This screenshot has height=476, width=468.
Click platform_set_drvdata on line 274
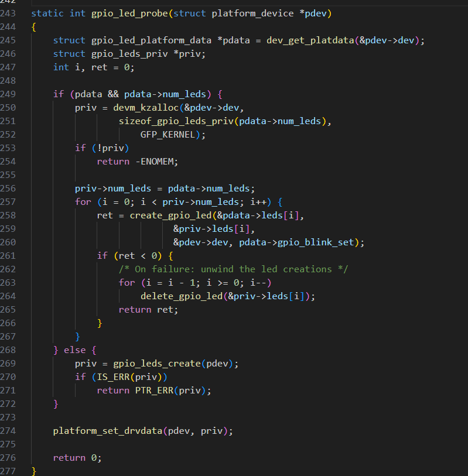[x=108, y=431]
